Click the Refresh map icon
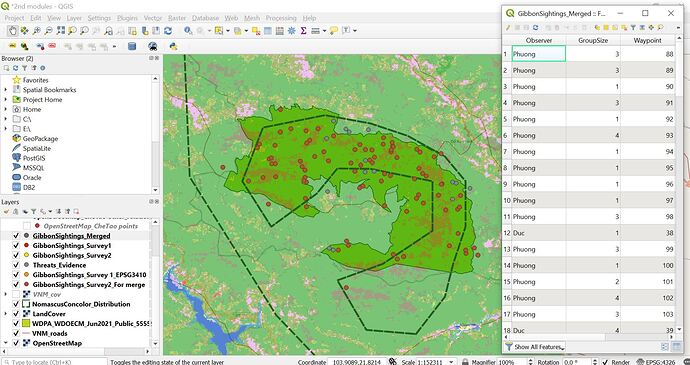Image resolution: width=690 pixels, height=365 pixels. click(x=168, y=31)
